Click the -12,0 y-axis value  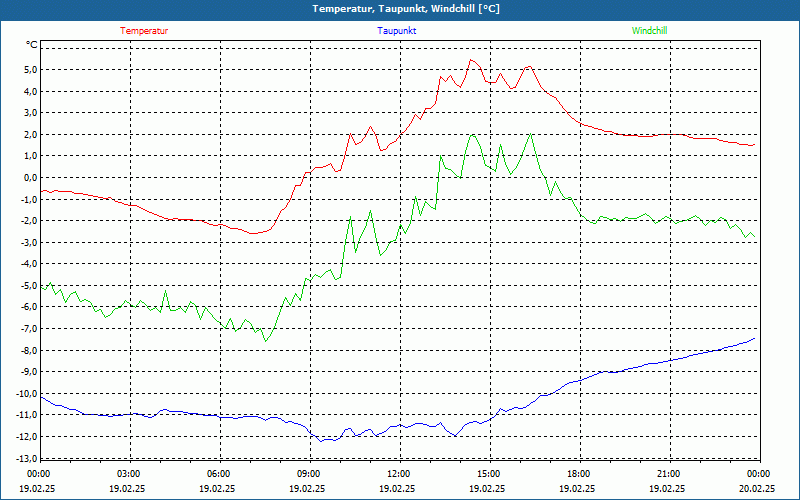coord(26,436)
